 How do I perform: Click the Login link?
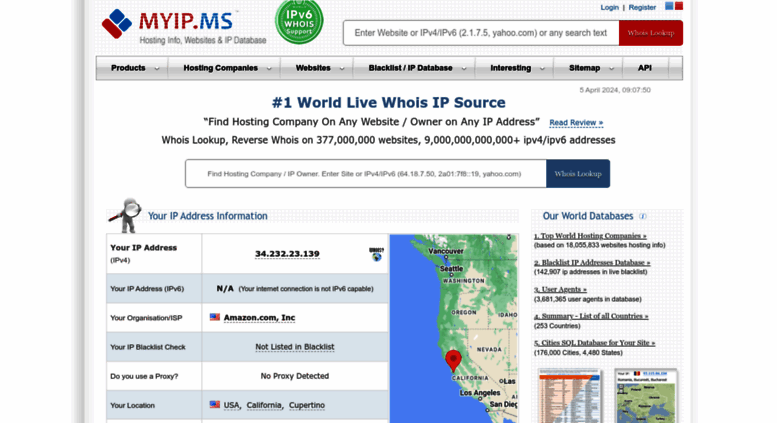coord(610,7)
